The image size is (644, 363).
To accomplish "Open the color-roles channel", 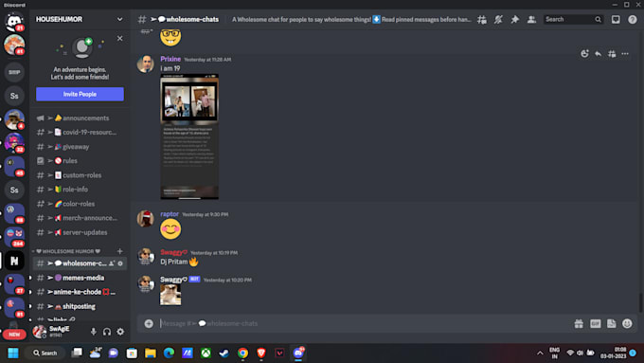I will [80, 204].
